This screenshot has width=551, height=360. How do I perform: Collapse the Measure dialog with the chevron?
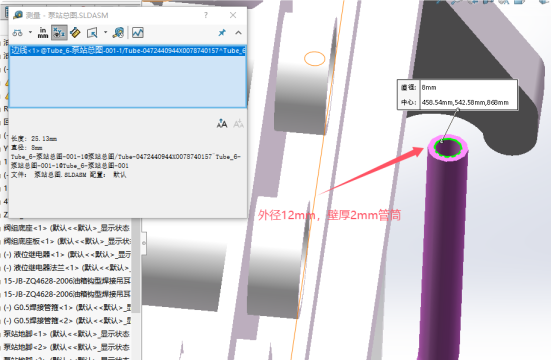[x=238, y=33]
